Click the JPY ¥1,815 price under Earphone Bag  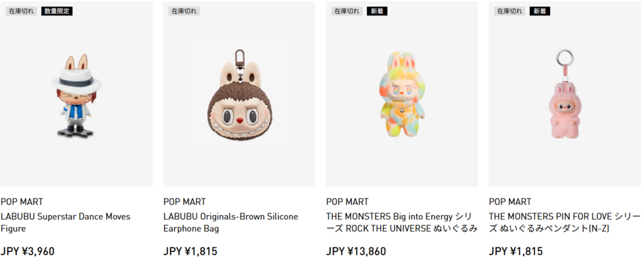pos(191,251)
